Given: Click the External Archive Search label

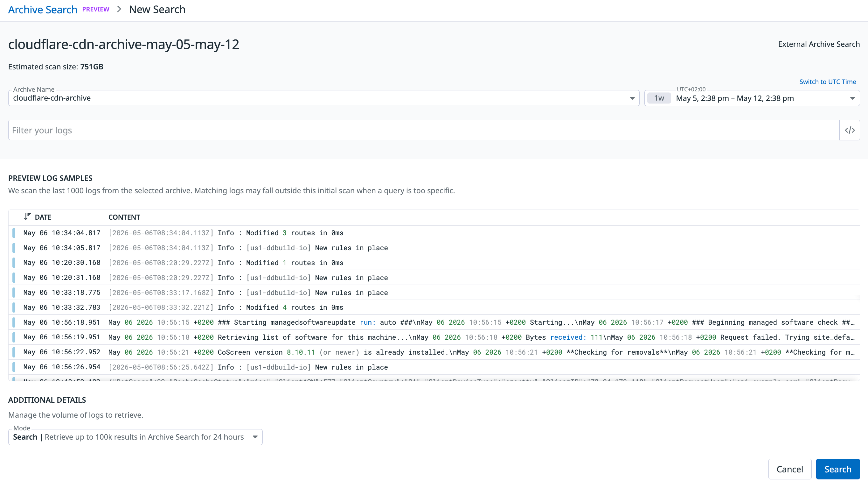Looking at the screenshot, I should (x=819, y=44).
